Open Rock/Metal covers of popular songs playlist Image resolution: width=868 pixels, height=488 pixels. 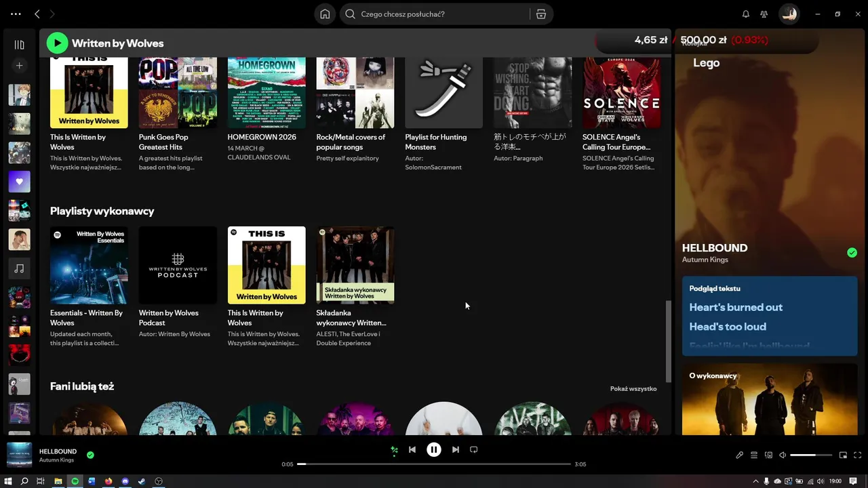(355, 108)
